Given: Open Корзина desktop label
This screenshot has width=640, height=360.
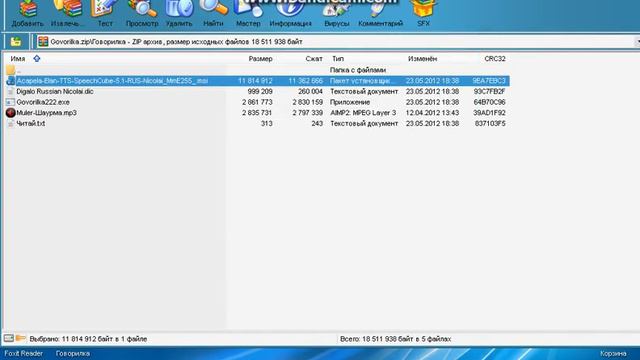Looking at the screenshot, I should pos(613,353).
